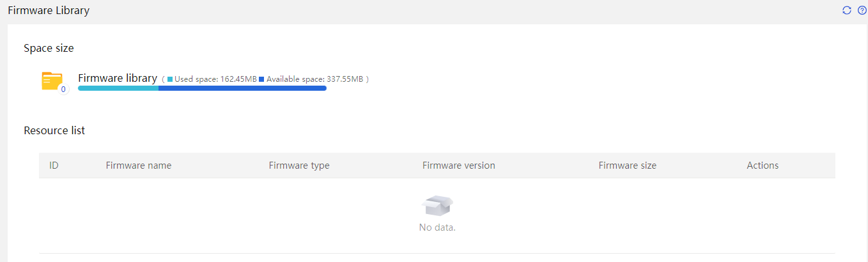The height and width of the screenshot is (262, 868).
Task: Click the refresh icon in the header
Action: pos(847,10)
